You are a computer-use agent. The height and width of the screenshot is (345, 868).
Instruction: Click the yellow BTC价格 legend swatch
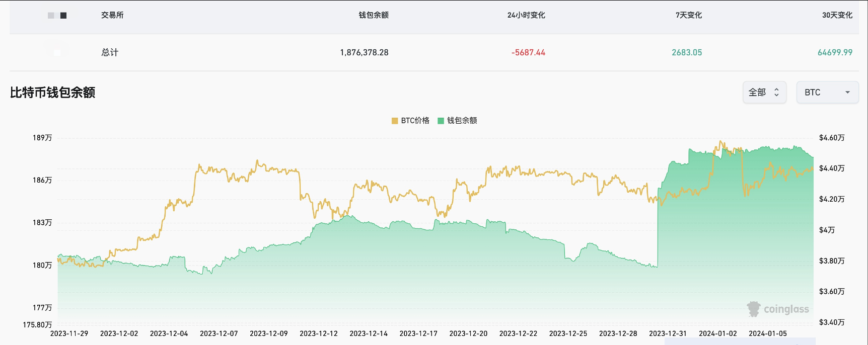click(395, 121)
